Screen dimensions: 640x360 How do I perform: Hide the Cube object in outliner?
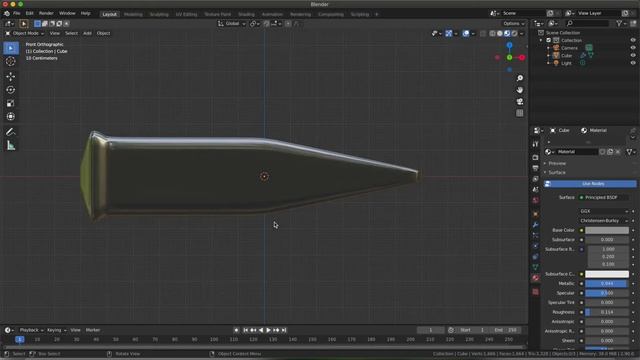pyautogui.click(x=633, y=56)
